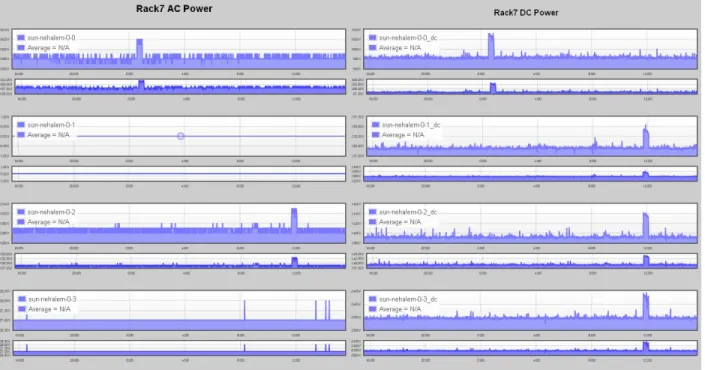Click the sun-nehalem-0-0 legend color swatch
The height and width of the screenshot is (370, 705).
[x=21, y=38]
